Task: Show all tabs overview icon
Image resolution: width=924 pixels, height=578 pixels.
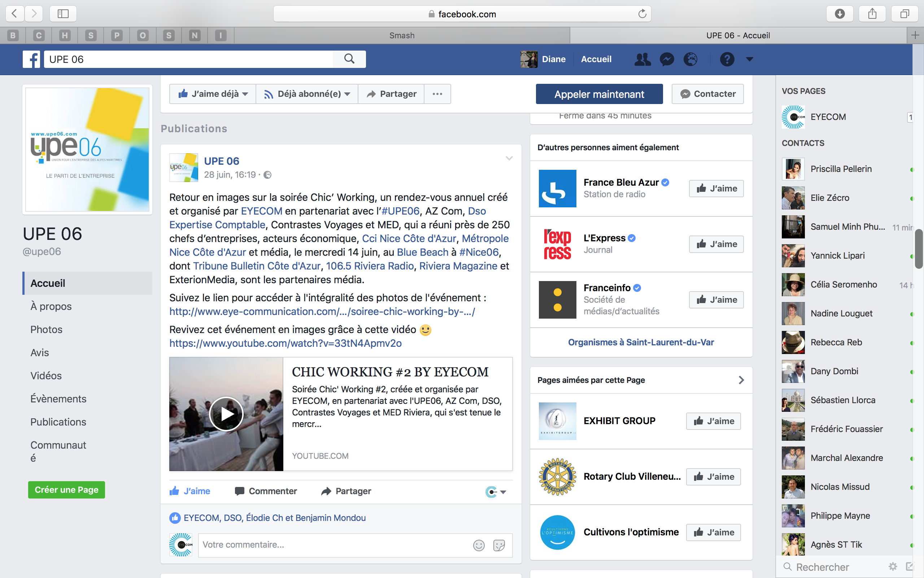Action: pyautogui.click(x=905, y=14)
